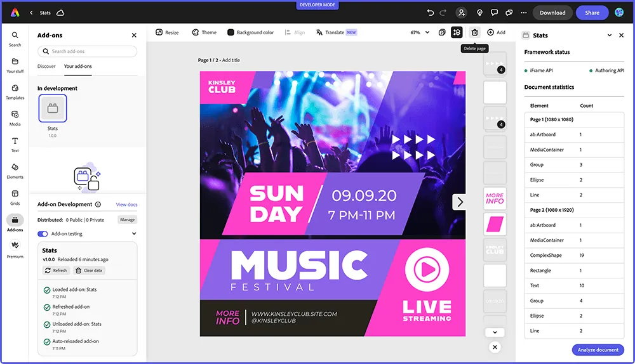This screenshot has width=635, height=364.
Task: Open Templates from the sidebar
Action: [15, 91]
